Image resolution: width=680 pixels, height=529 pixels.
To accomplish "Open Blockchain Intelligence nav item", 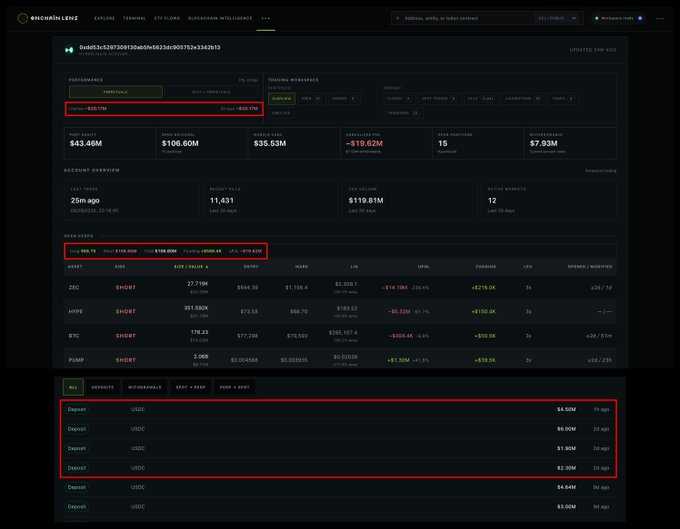I will [220, 18].
